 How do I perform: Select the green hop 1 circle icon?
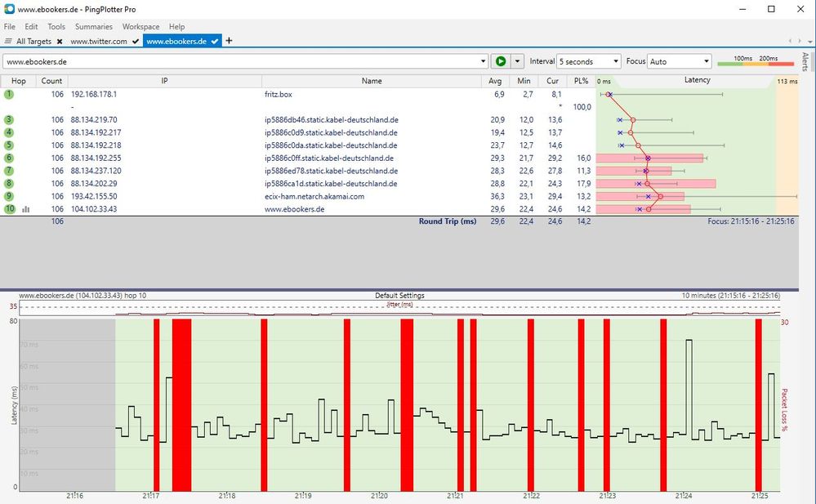click(x=9, y=95)
